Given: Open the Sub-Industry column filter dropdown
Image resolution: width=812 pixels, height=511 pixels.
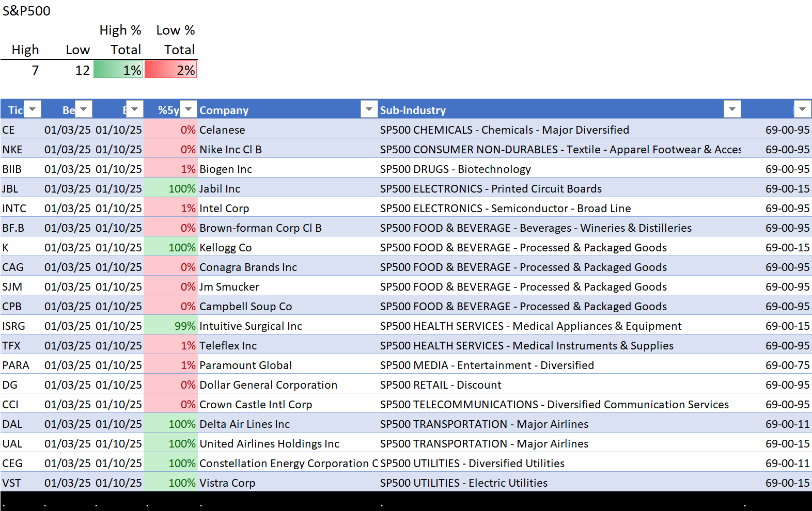Looking at the screenshot, I should [732, 109].
